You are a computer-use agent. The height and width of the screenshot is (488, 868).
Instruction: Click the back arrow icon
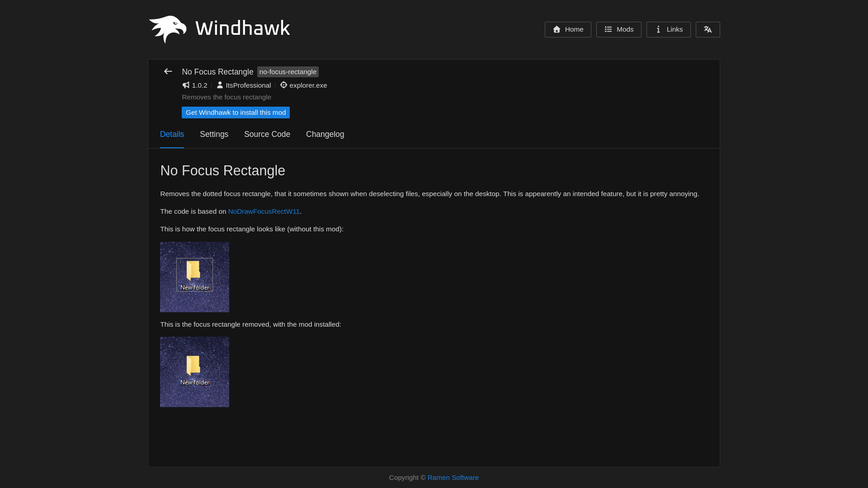168,71
